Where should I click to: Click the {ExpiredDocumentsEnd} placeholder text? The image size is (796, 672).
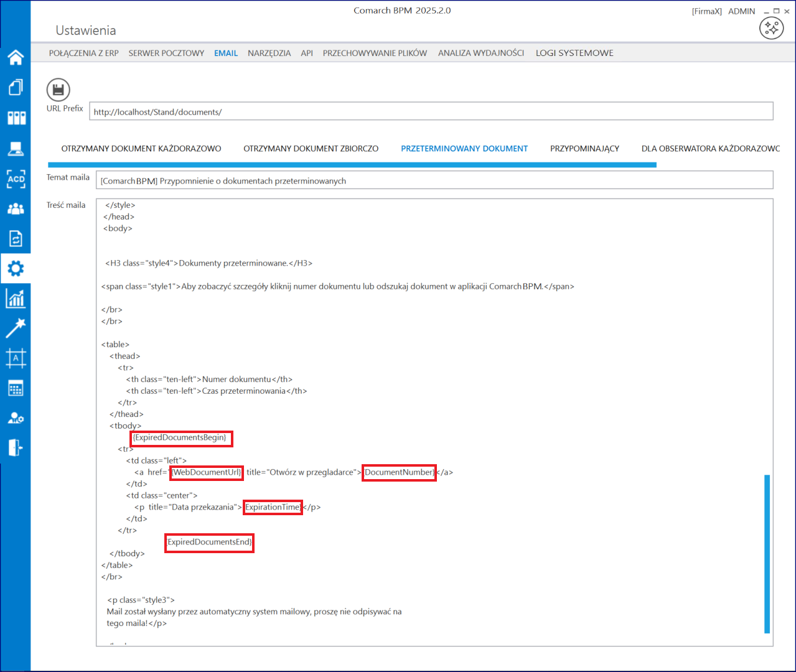[209, 542]
